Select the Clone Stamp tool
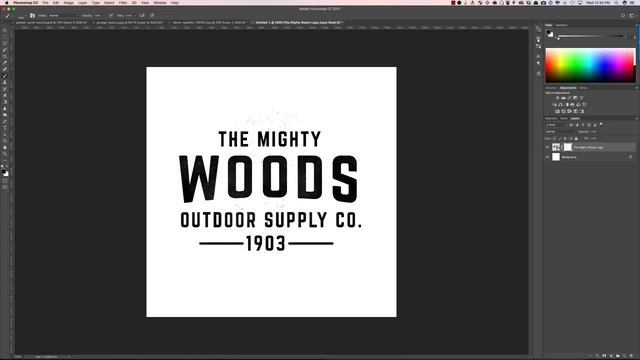 tap(5, 82)
